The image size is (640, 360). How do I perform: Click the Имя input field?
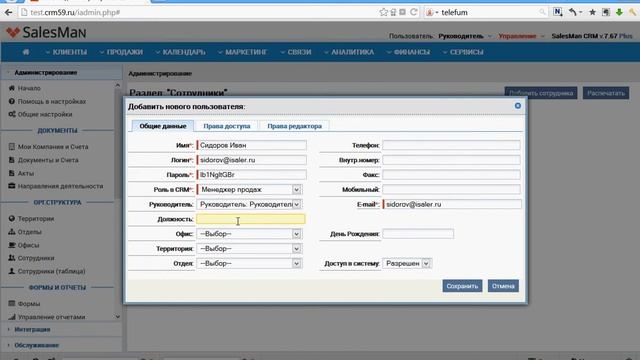tap(251, 145)
